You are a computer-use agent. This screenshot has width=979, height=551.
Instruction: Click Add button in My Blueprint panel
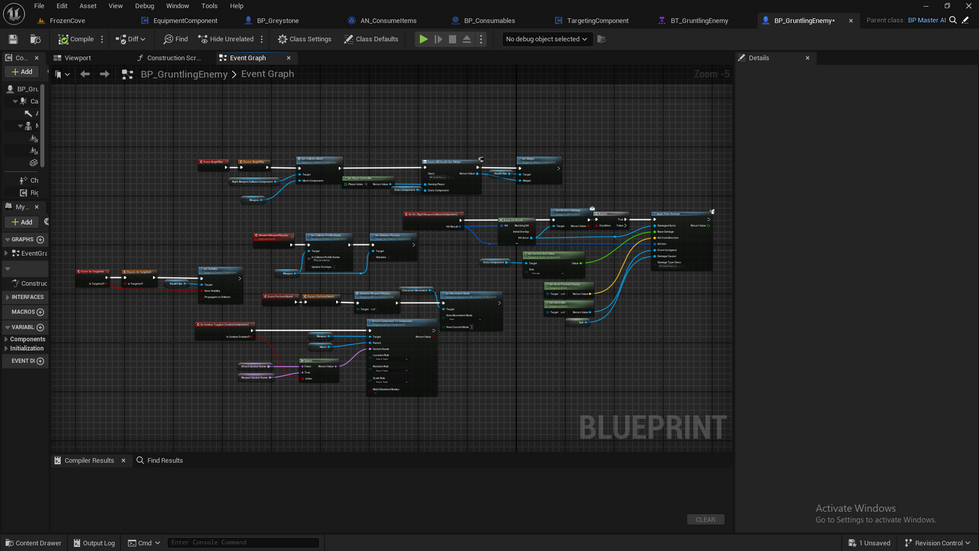pyautogui.click(x=22, y=222)
